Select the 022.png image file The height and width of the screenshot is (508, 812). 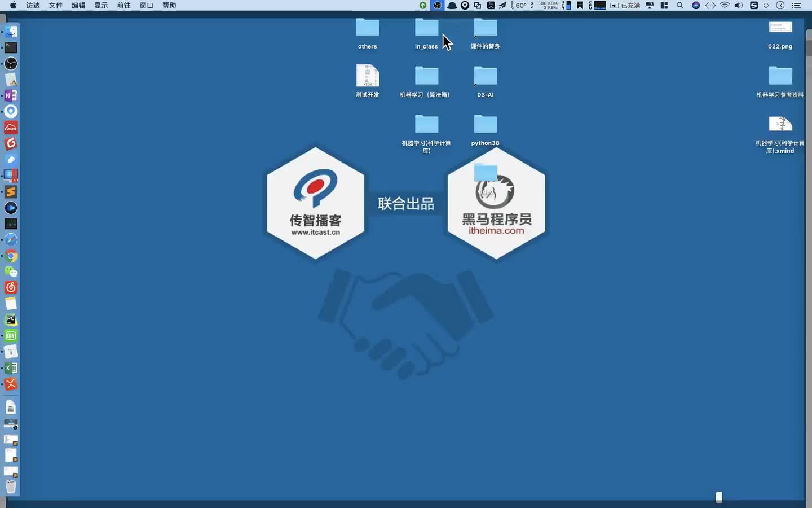(780, 34)
